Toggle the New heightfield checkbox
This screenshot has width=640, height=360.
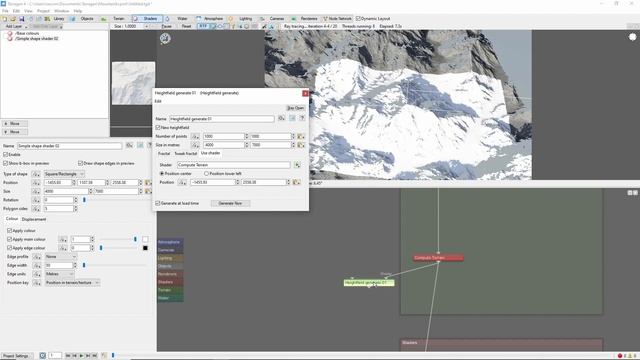[158, 128]
